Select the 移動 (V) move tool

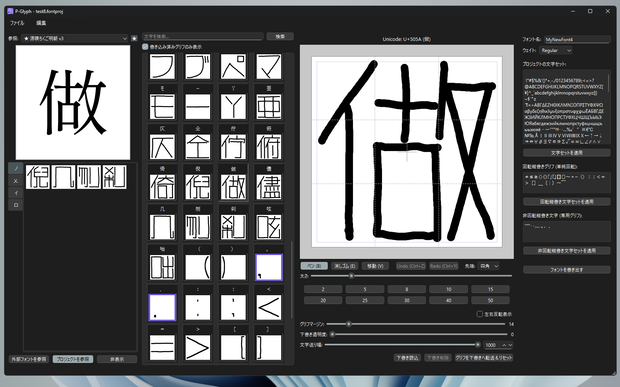pyautogui.click(x=375, y=266)
